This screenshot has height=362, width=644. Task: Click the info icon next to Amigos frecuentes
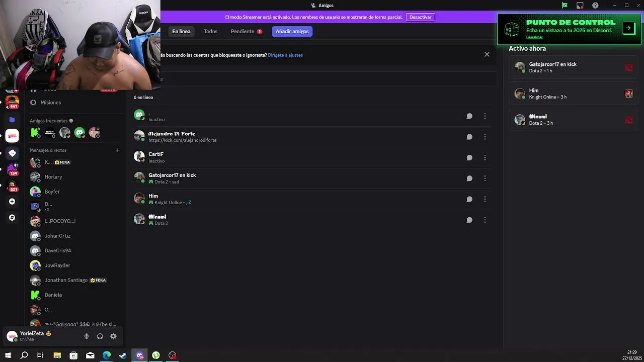coord(71,121)
